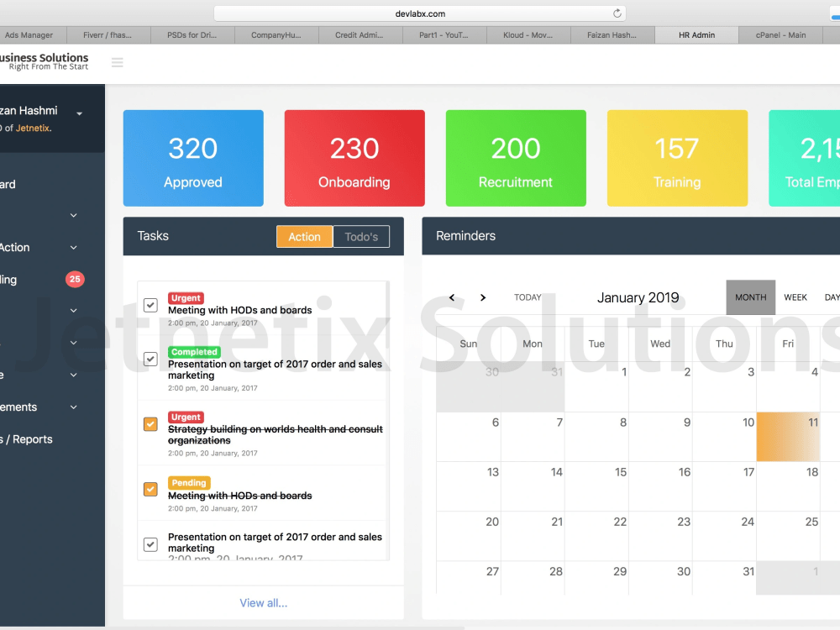Viewport: 840px width, 630px height.
Task: Expand the chevron below the 25 badge
Action: pos(73,311)
